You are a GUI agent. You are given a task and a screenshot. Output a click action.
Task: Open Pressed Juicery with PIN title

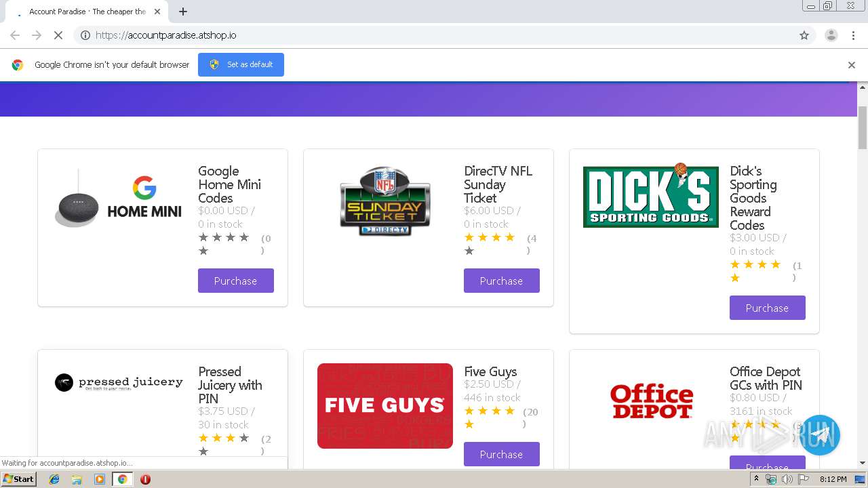pos(230,385)
